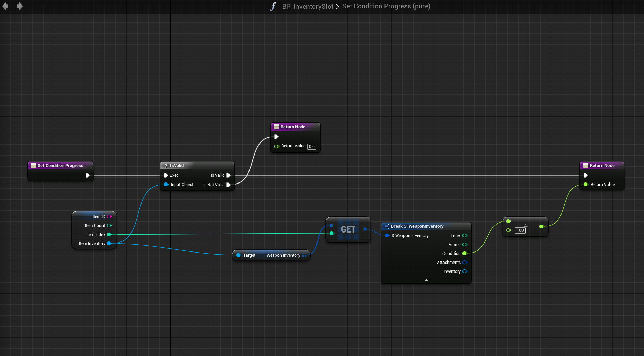Select the Set Condition Progress entry node title
Screen dimensions: 644x356
[x=60, y=166]
